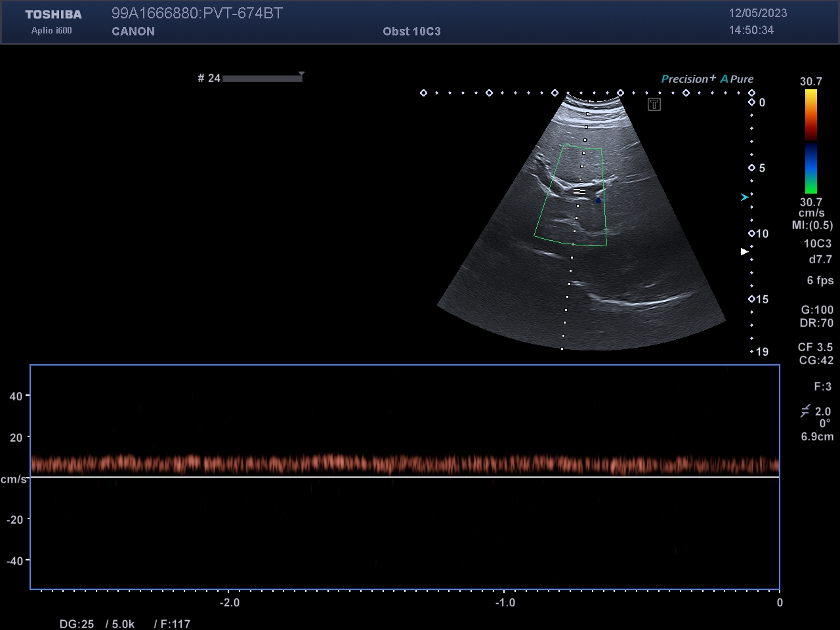
Task: Open the cine frame dropdown triangle
Action: point(301,73)
